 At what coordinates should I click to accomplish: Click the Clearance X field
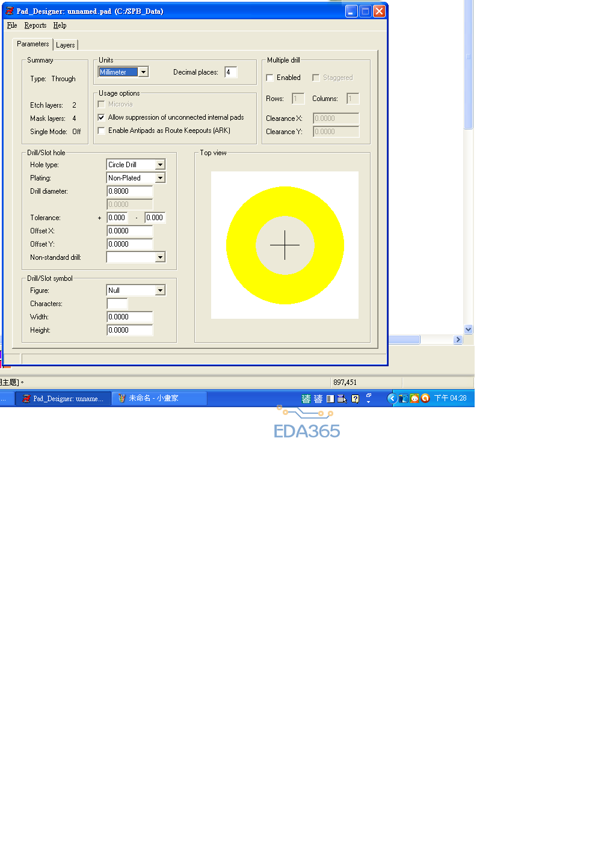(x=336, y=118)
